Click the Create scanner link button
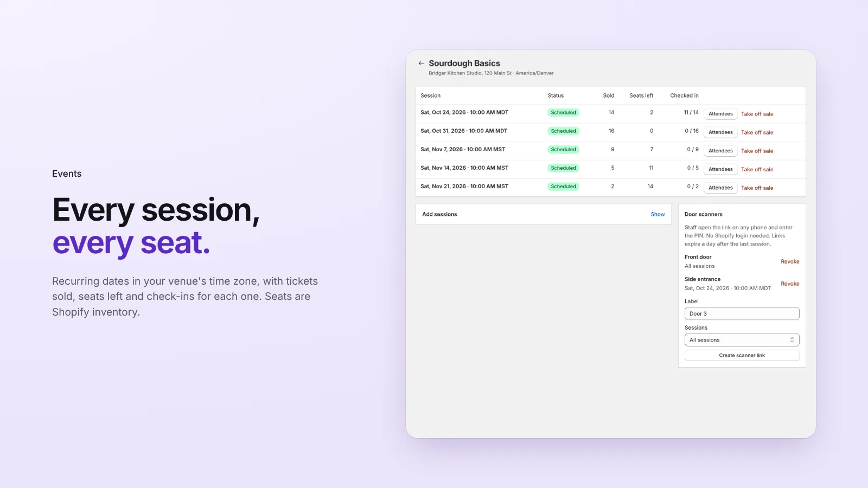 point(742,355)
